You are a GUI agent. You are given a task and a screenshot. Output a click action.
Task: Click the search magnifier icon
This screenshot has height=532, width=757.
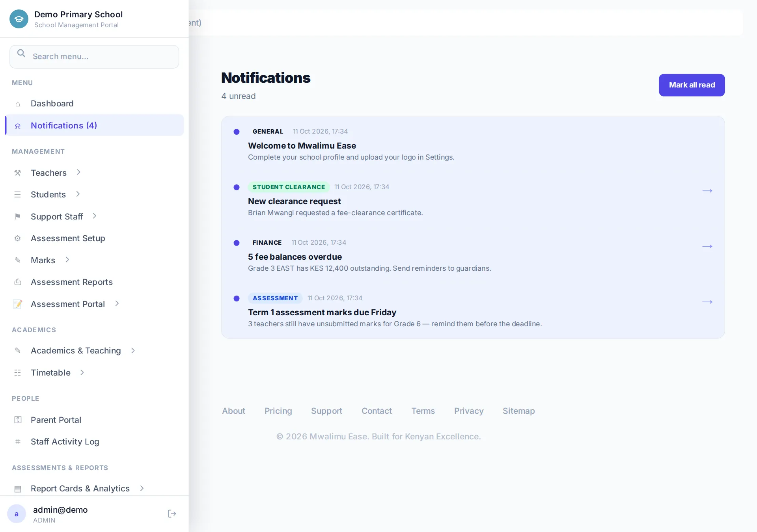[x=21, y=54]
